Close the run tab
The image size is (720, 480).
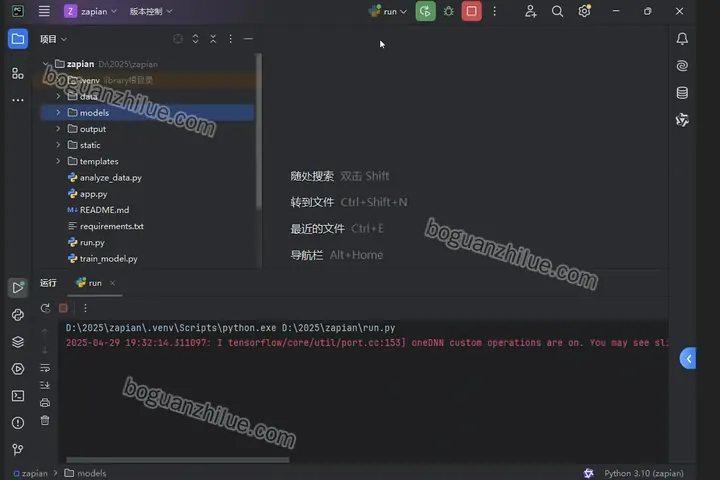112,283
